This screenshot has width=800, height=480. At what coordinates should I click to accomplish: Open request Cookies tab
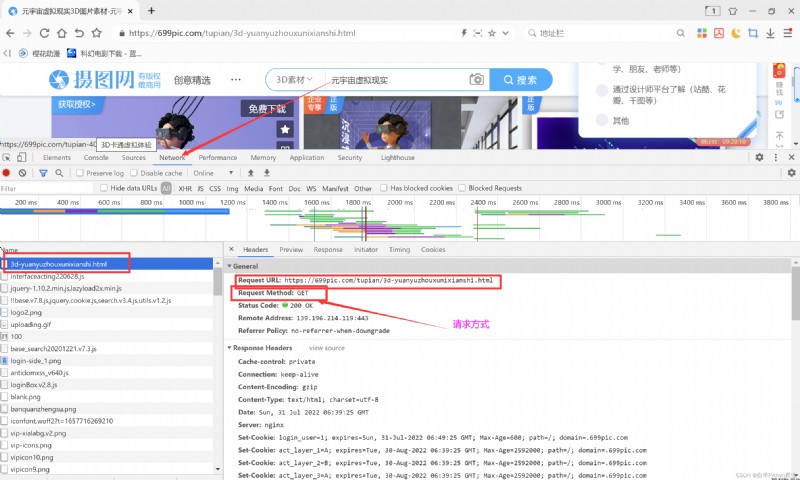tap(433, 249)
